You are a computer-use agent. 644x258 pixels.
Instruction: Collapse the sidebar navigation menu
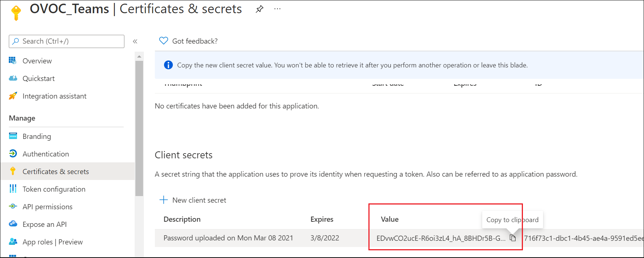(x=135, y=41)
